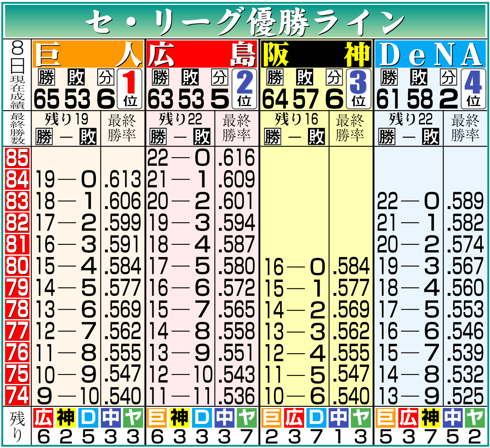
Task: Click the red 83 final-wins label
Action: 17,201
